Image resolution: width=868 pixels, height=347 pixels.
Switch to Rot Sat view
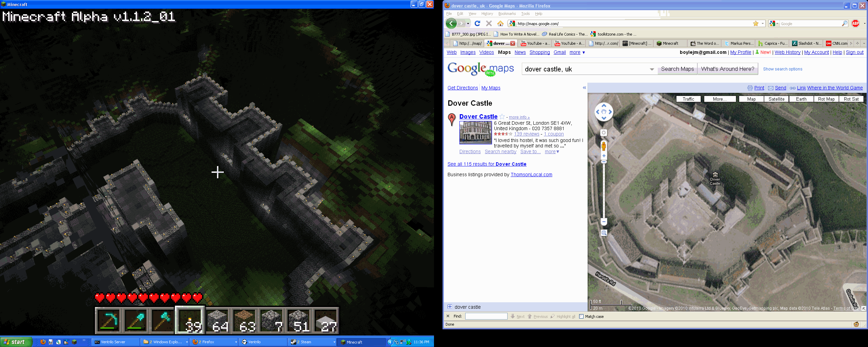pyautogui.click(x=851, y=99)
